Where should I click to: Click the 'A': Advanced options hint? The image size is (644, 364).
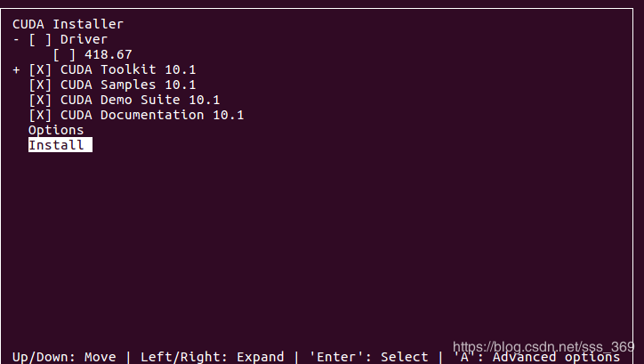(x=543, y=357)
